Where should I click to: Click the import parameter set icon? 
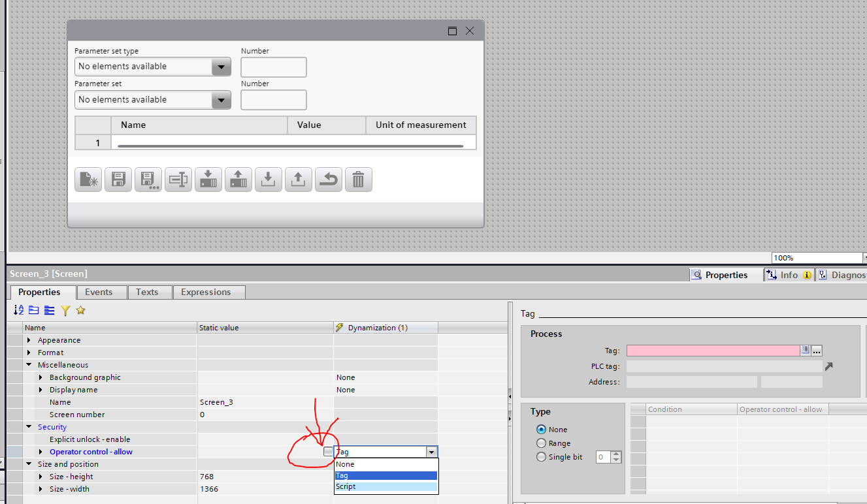coord(268,180)
